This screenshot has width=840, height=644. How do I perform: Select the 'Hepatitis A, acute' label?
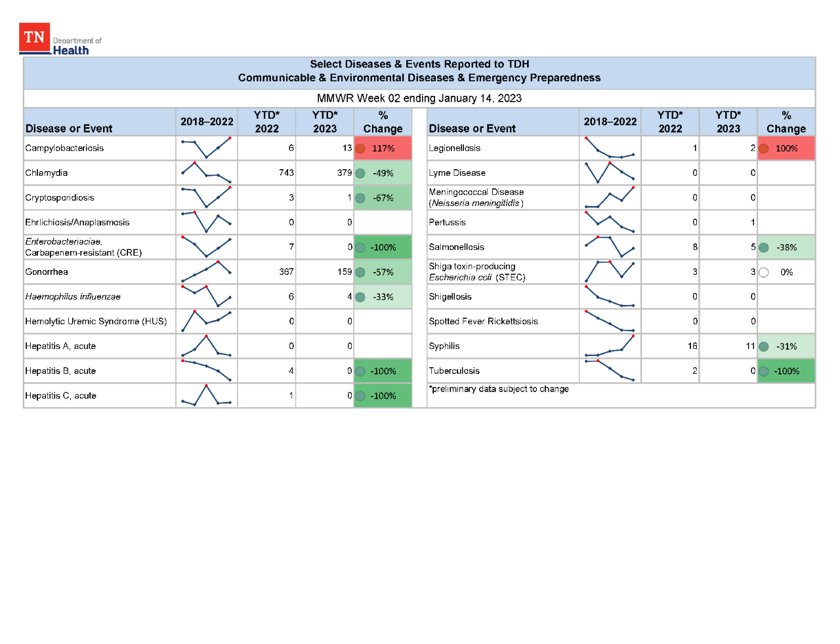click(x=60, y=346)
